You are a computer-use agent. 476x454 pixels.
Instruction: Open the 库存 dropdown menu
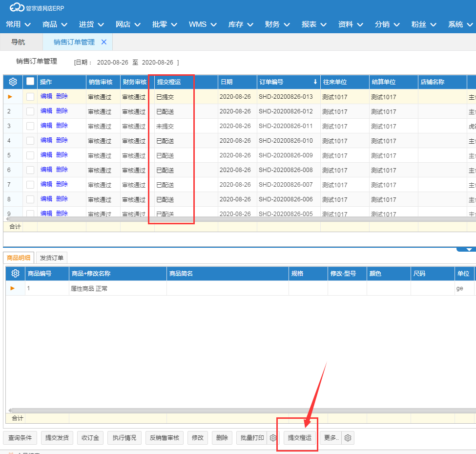pyautogui.click(x=241, y=24)
